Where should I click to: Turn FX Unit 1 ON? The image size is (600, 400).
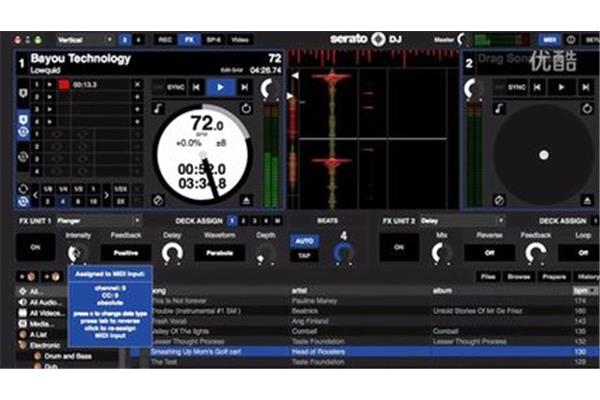(35, 247)
